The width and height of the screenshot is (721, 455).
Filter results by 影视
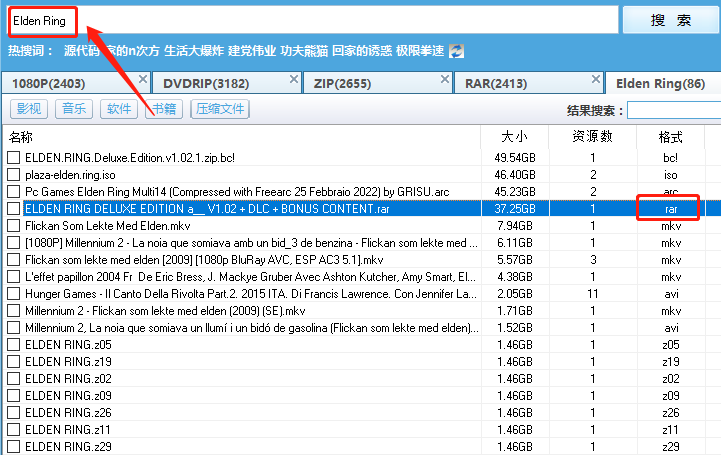click(29, 109)
